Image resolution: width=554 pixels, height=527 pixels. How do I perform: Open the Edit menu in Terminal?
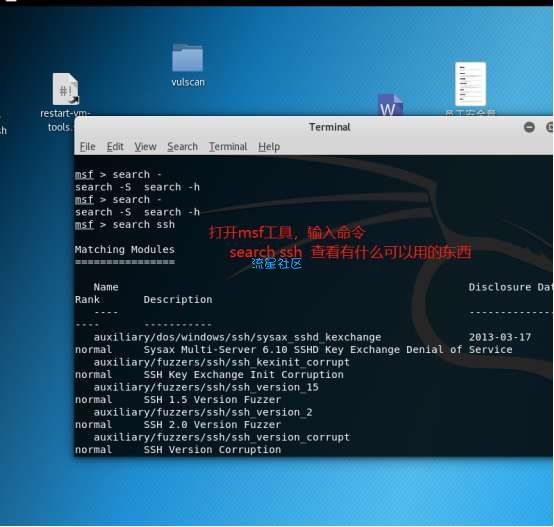click(115, 146)
